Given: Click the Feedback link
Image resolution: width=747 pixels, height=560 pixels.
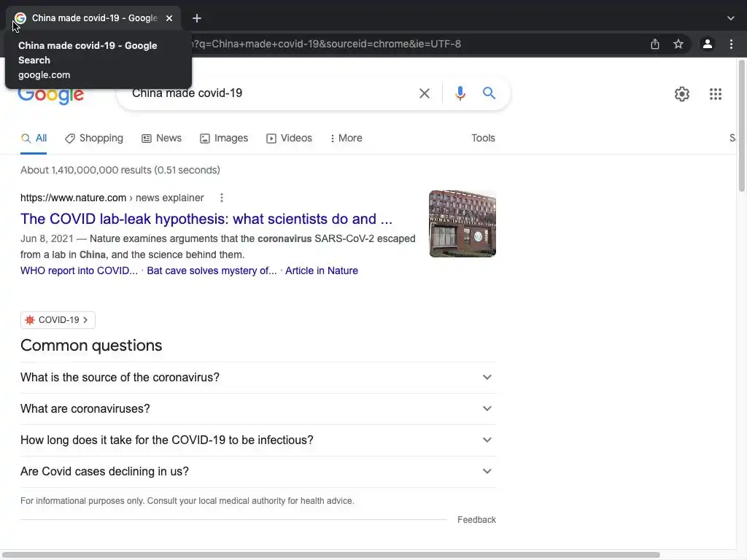Looking at the screenshot, I should pyautogui.click(x=476, y=519).
